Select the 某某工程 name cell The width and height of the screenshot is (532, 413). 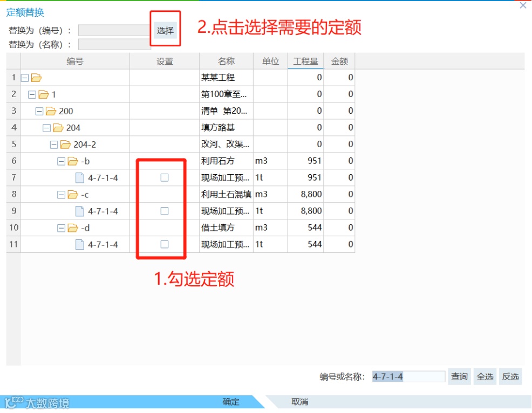(x=226, y=78)
